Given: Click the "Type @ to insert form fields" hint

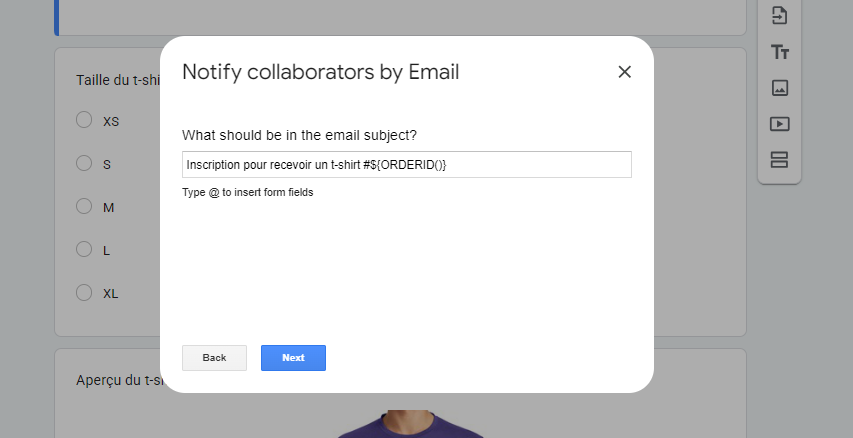Looking at the screenshot, I should (247, 192).
